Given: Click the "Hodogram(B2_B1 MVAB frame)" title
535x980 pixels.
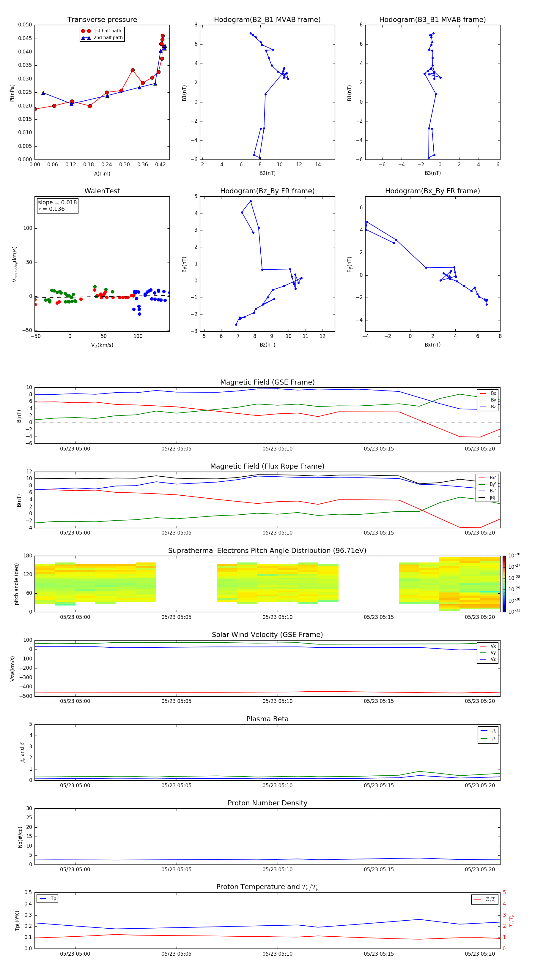Looking at the screenshot, I should pyautogui.click(x=267, y=20).
